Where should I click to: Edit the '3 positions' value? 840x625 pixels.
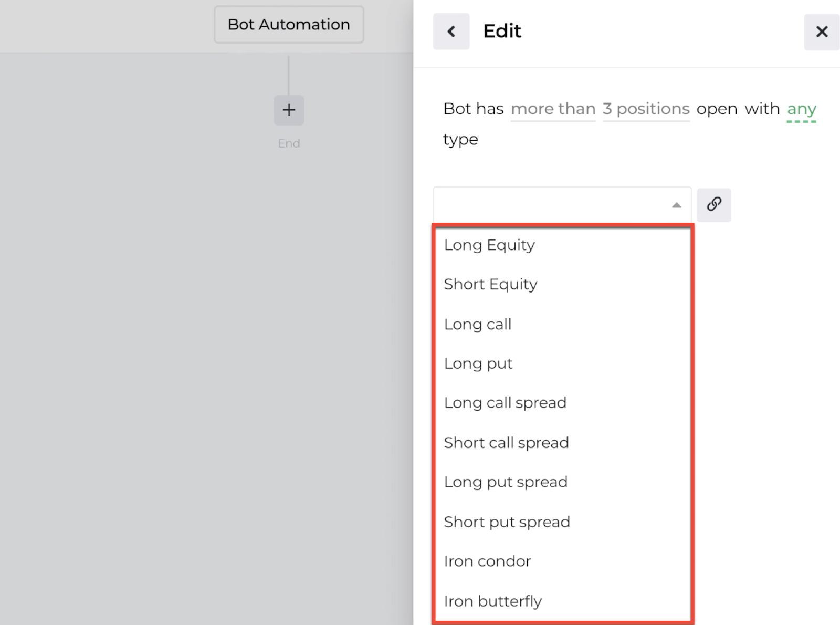646,109
